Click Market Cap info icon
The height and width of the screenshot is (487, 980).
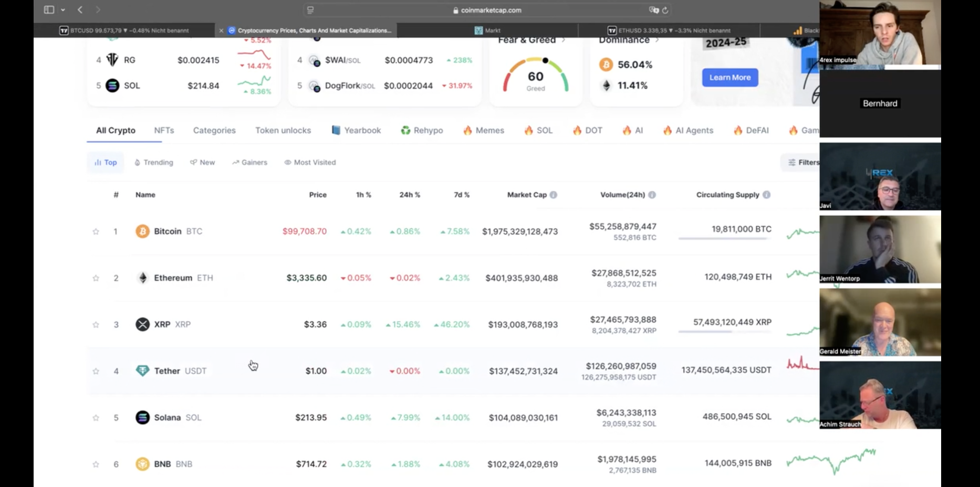pos(554,195)
